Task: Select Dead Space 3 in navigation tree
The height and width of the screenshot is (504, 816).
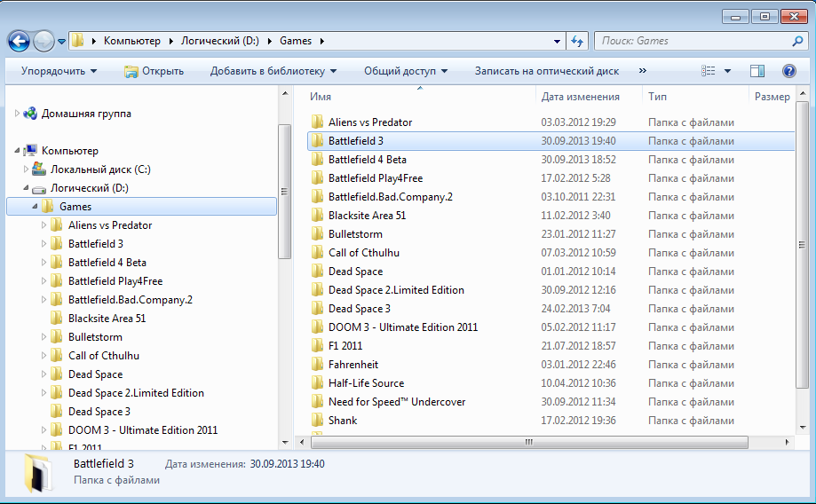Action: click(x=99, y=412)
